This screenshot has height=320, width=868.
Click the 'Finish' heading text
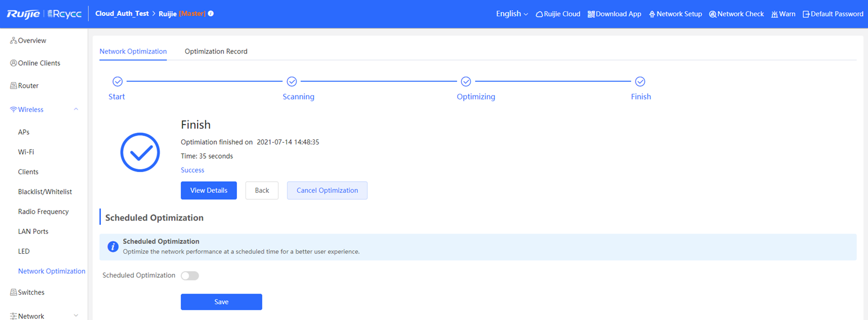(195, 125)
